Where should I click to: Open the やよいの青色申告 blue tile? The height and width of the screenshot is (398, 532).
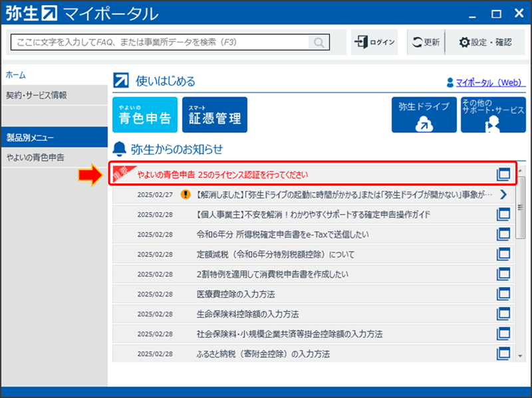tap(145, 114)
